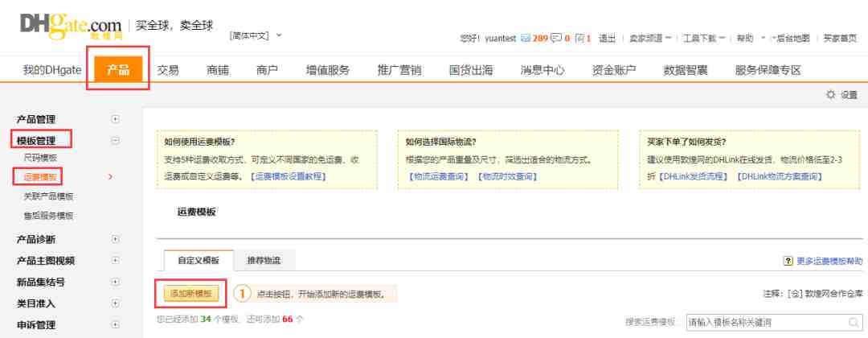Click the 运费模板 section heading
This screenshot has width=868, height=338.
tap(197, 212)
